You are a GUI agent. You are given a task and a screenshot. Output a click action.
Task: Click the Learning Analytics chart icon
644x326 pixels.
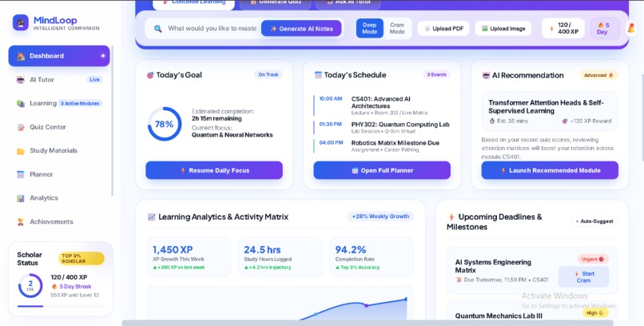pos(152,217)
